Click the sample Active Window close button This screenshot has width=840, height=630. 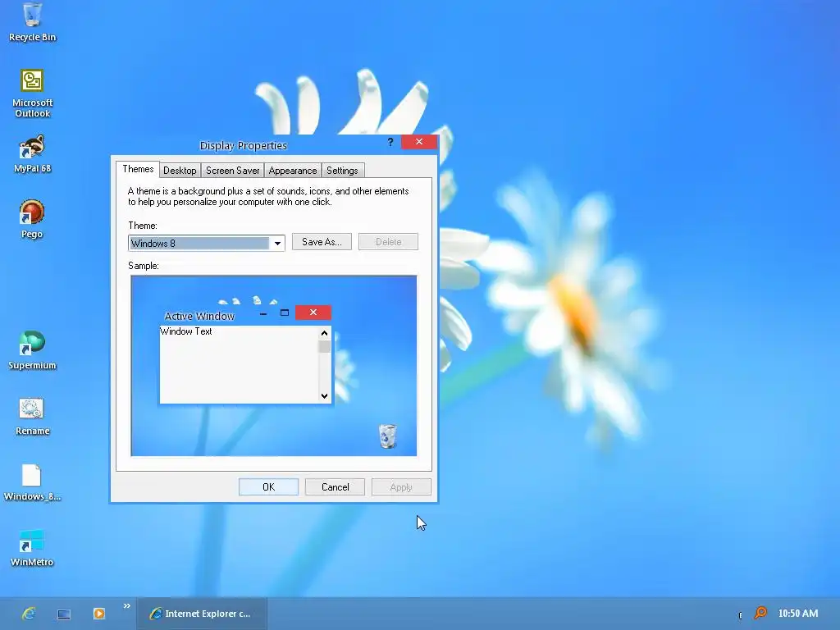coord(313,313)
